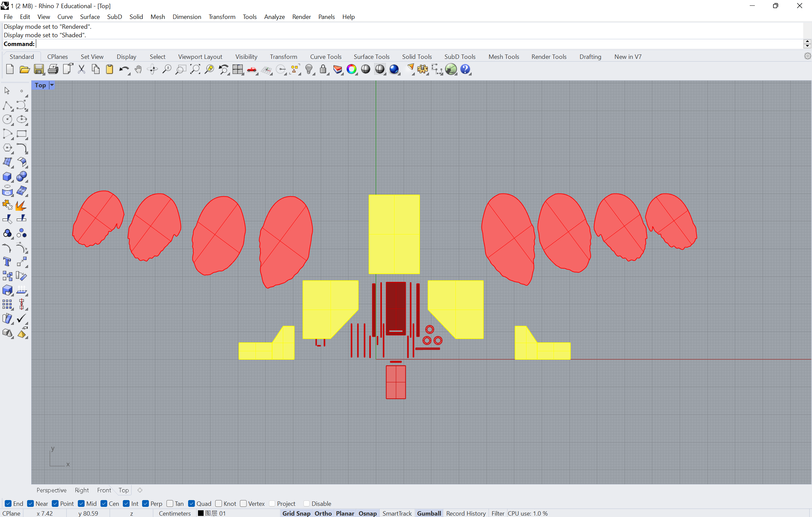Activate the Pan hand tool

point(138,69)
